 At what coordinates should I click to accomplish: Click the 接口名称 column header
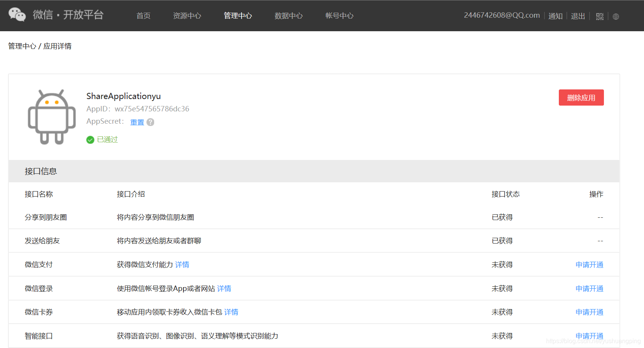pyautogui.click(x=39, y=194)
